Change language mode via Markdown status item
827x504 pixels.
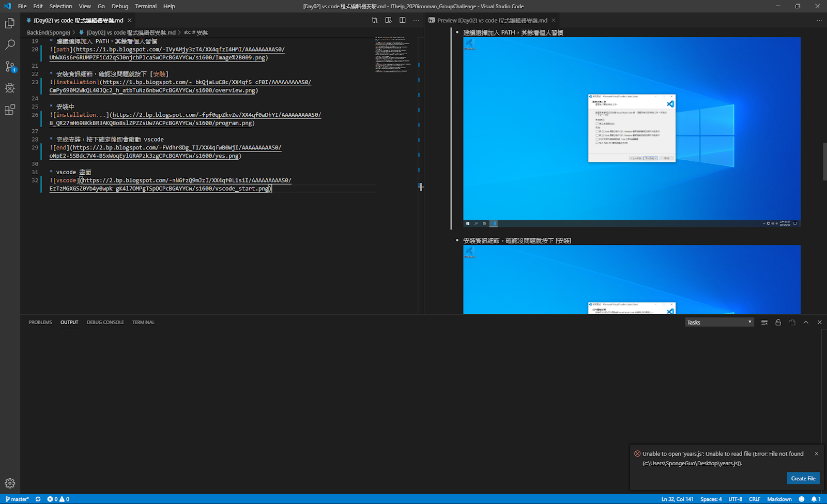779,499
